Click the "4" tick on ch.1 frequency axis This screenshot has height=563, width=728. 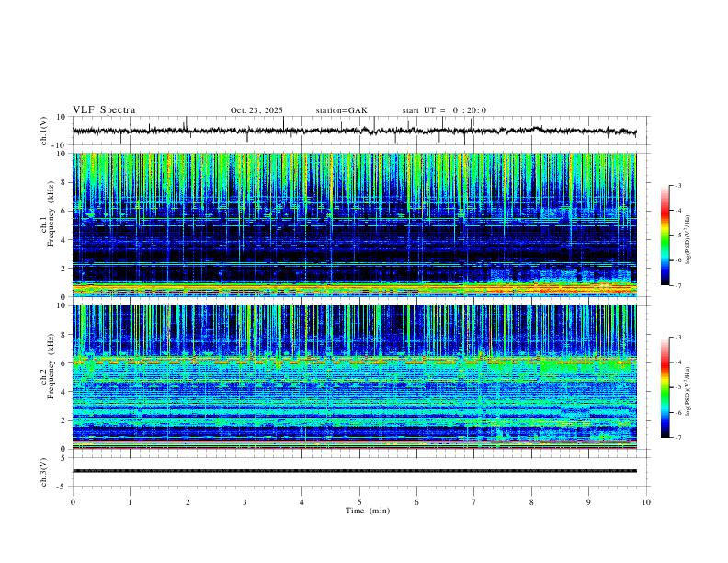(x=64, y=240)
